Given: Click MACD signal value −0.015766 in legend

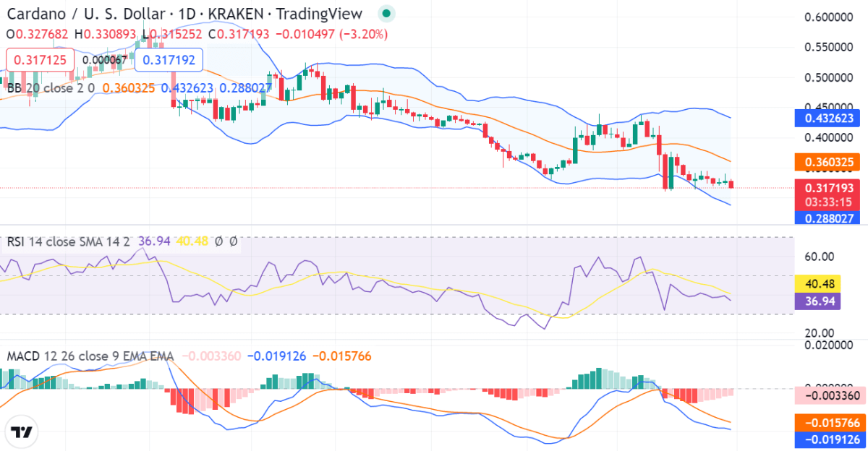Looking at the screenshot, I should click(343, 356).
